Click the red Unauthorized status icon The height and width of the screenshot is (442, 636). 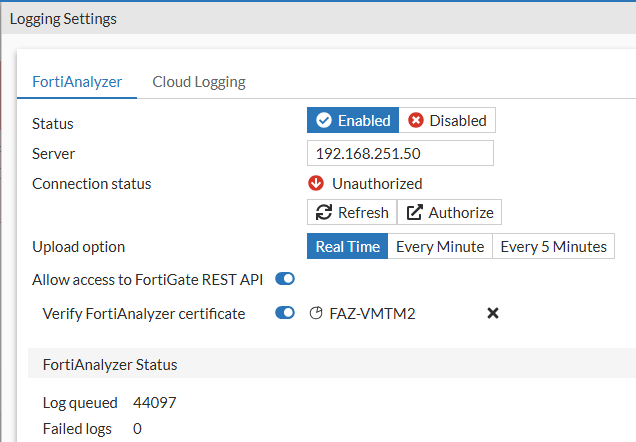coord(316,183)
